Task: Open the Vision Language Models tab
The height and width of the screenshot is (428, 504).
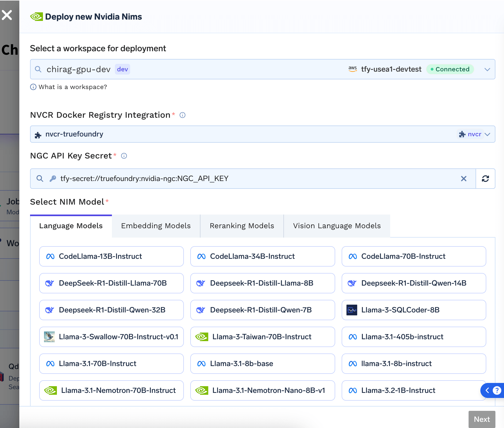Action: pyautogui.click(x=337, y=226)
